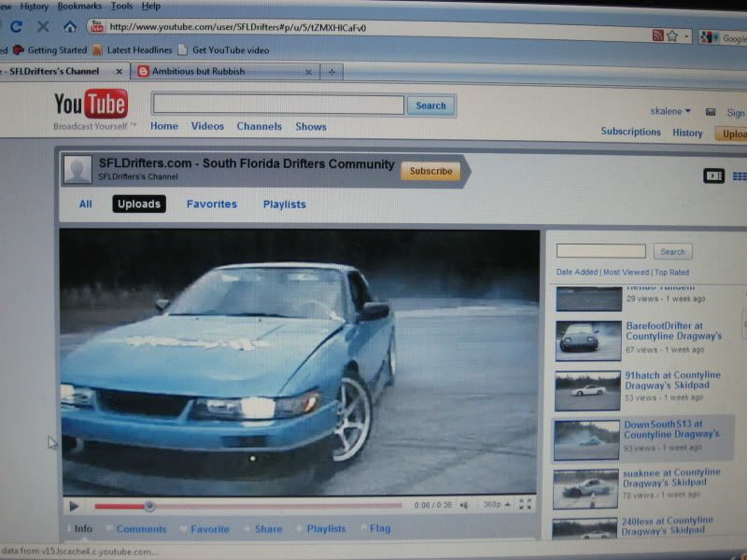Open the Shows navigation link
Viewport: 747px width, 560px height.
click(311, 127)
